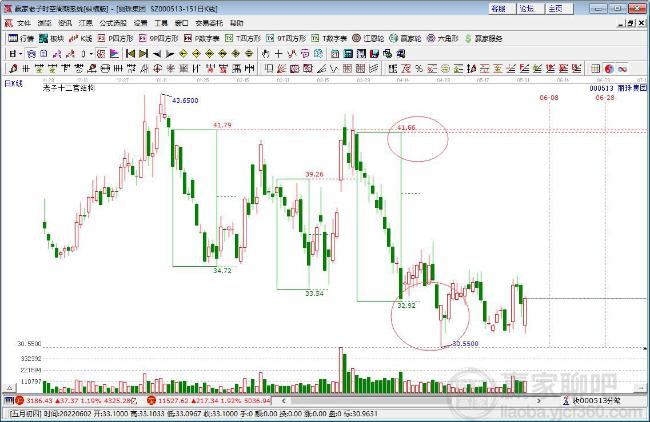This screenshot has width=650, height=422.
Task: Open the 资讯 menu
Action: click(65, 23)
